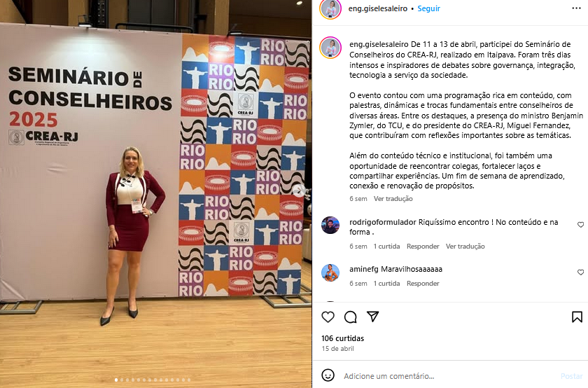Reply to rodrigoformulador's comment with Responder
588x388 pixels.
coord(423,247)
